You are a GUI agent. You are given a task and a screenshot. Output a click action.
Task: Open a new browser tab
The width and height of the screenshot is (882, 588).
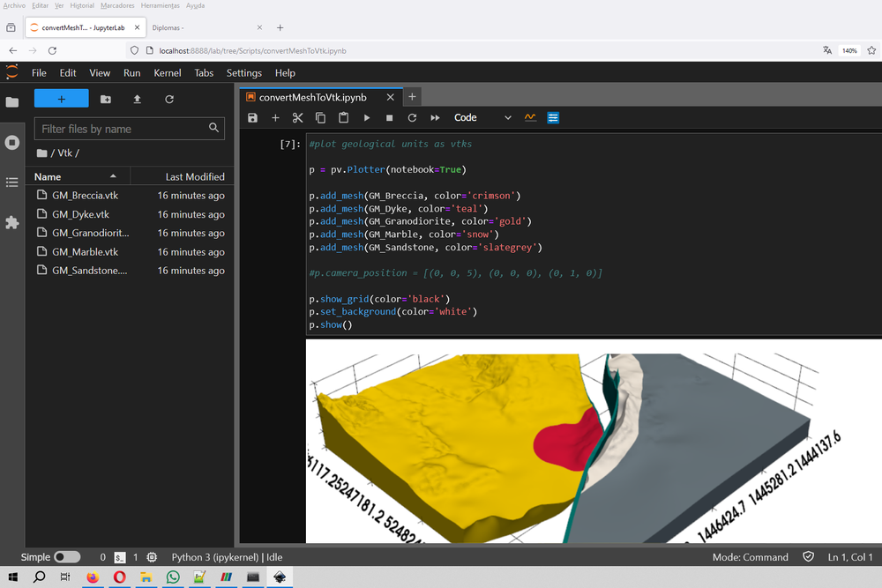(280, 27)
